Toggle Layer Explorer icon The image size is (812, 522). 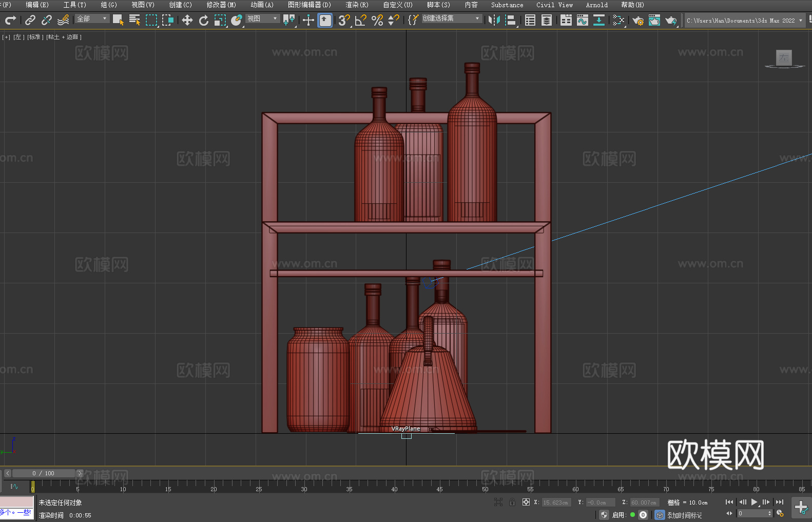[x=547, y=20]
